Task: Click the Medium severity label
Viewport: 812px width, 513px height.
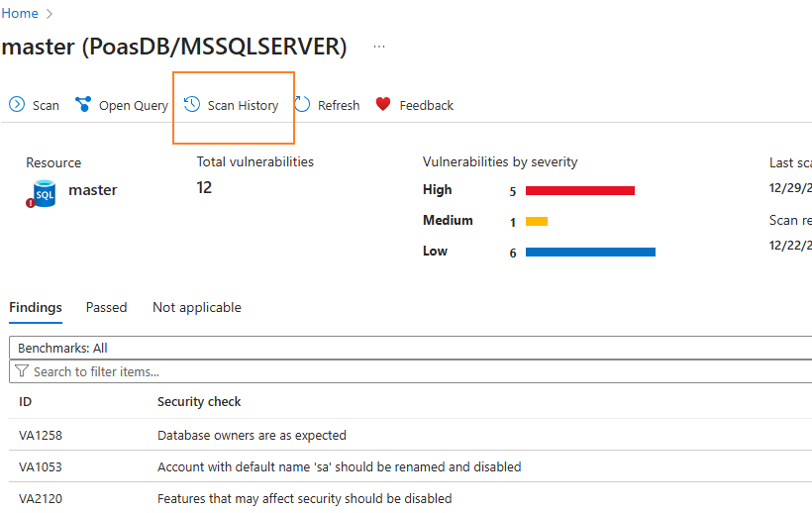Action: (x=448, y=221)
